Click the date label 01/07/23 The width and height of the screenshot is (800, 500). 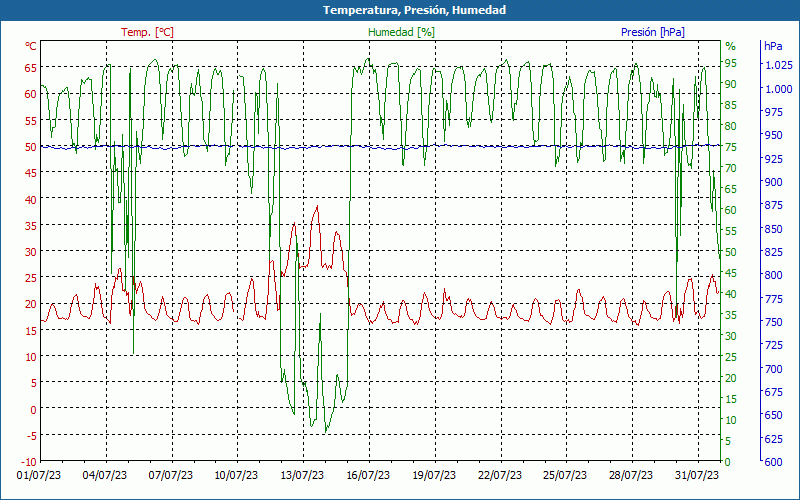pos(39,476)
